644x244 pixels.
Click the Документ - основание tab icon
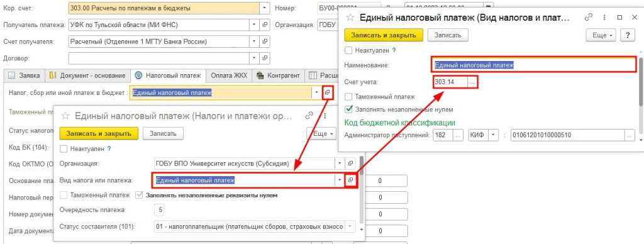(x=53, y=75)
